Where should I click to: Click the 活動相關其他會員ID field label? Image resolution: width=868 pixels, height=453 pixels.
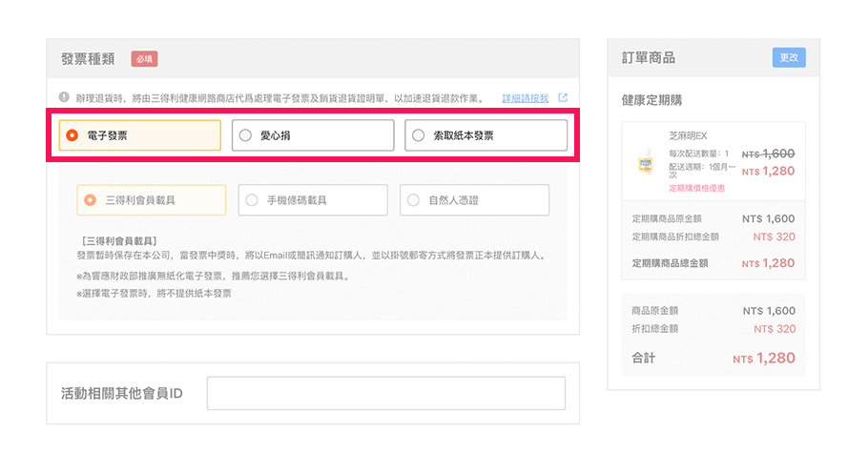121,393
